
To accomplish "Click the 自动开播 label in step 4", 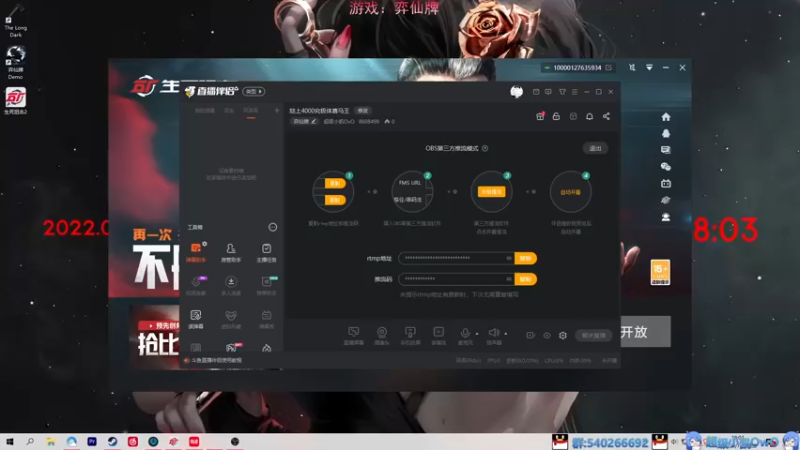I will click(x=570, y=192).
